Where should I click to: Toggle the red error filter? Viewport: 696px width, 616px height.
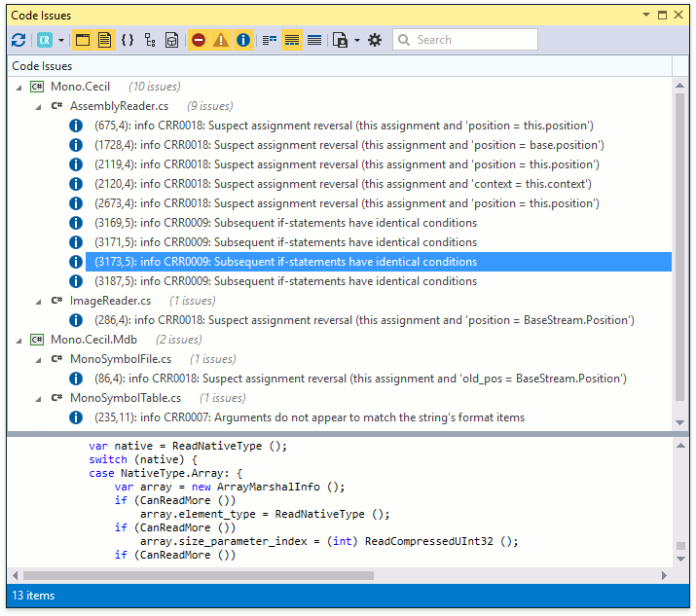[199, 40]
